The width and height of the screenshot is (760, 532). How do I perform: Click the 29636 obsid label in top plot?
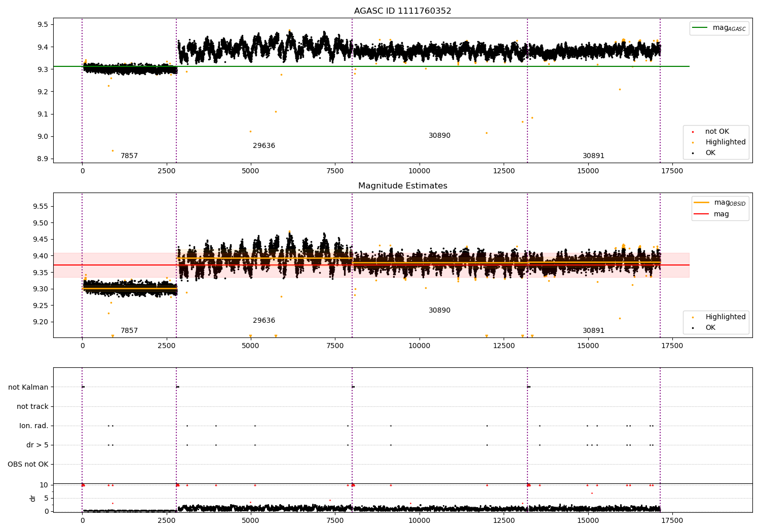coord(264,146)
